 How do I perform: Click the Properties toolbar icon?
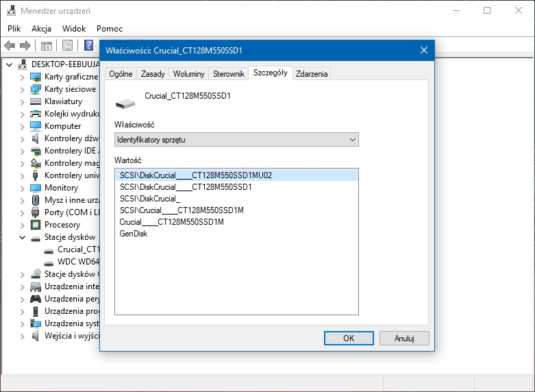pos(67,45)
